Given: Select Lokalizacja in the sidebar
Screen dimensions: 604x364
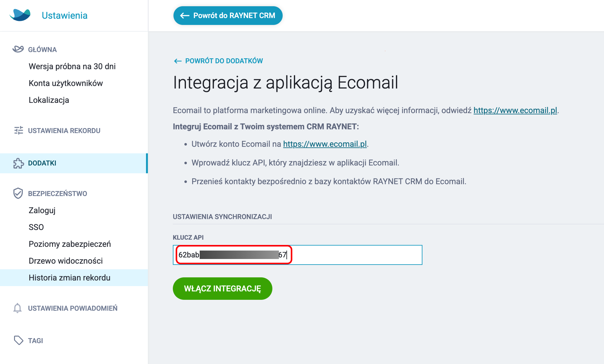Looking at the screenshot, I should (49, 100).
